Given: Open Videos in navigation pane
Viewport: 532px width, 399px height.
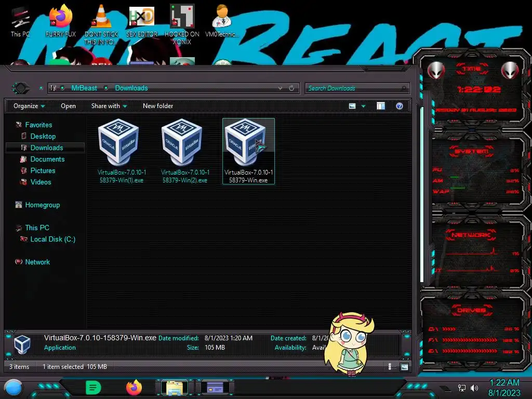Looking at the screenshot, I should 41,182.
